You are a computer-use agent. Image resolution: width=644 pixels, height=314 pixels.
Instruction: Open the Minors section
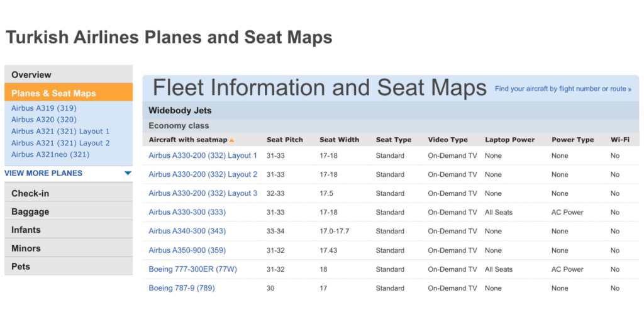(69, 248)
